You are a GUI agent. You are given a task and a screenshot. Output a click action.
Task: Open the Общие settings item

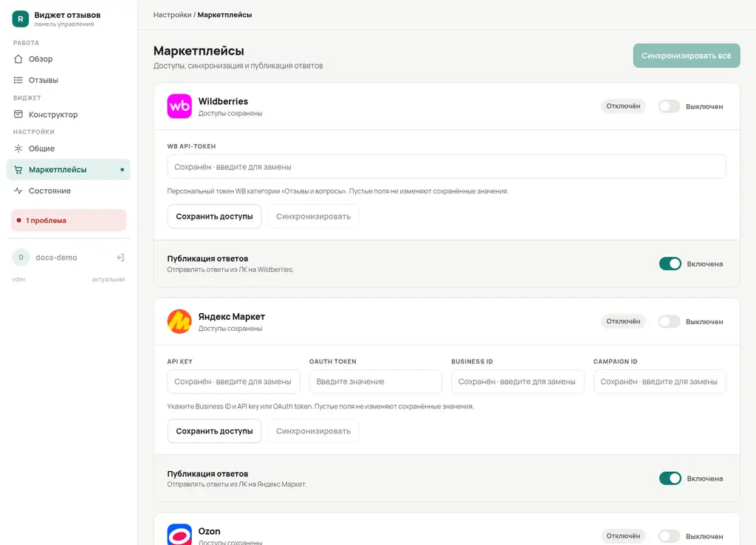[69, 148]
